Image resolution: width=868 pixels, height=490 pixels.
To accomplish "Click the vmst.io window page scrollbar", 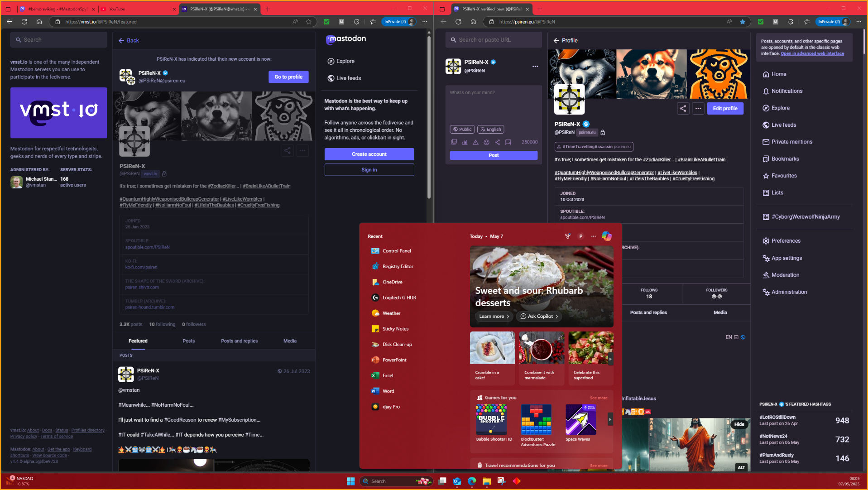I will tap(429, 118).
